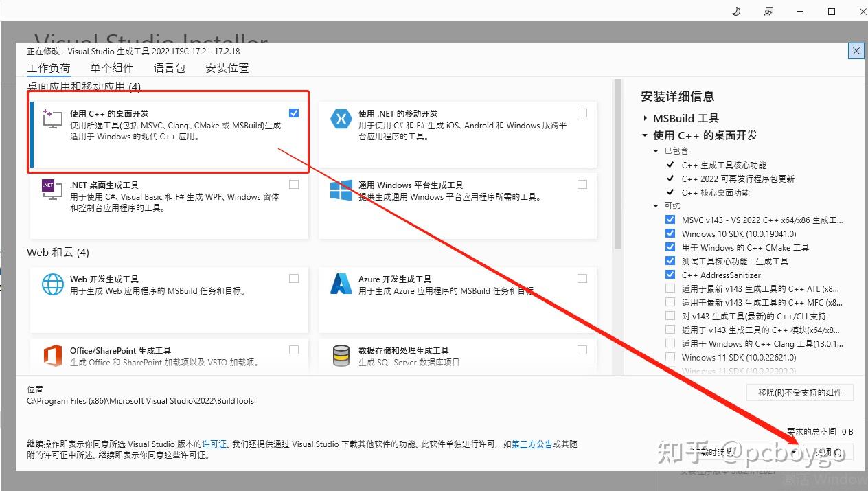Click the 移除(R)不受支持的组件 button
Viewport: 868px width, 491px height.
tap(800, 392)
